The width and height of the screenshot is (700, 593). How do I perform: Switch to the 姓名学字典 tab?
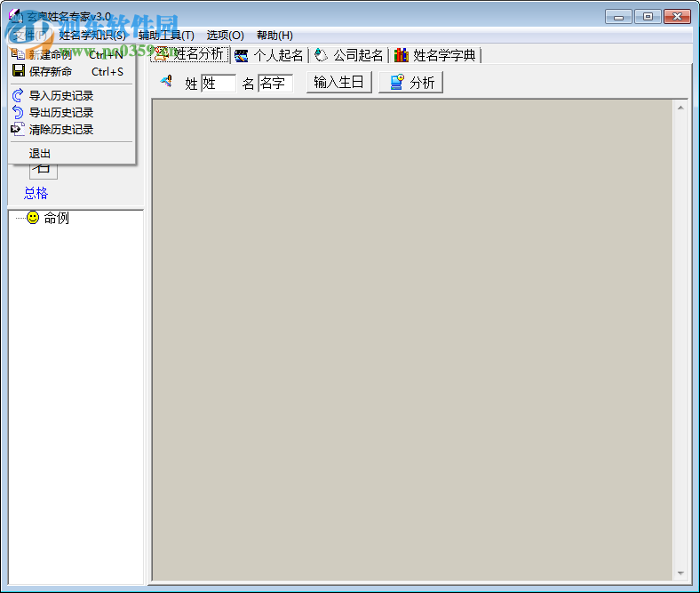click(434, 55)
